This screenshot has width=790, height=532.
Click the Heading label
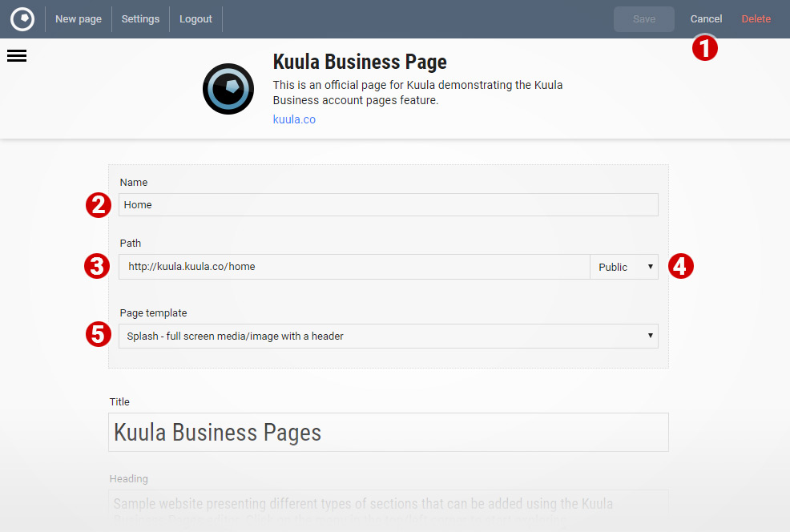[128, 478]
